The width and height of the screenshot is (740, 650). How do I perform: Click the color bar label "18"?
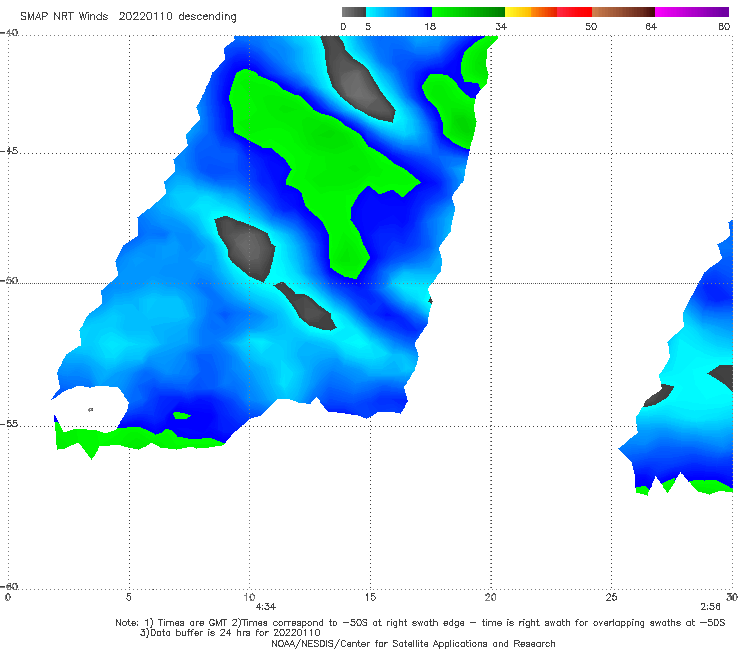[430, 26]
